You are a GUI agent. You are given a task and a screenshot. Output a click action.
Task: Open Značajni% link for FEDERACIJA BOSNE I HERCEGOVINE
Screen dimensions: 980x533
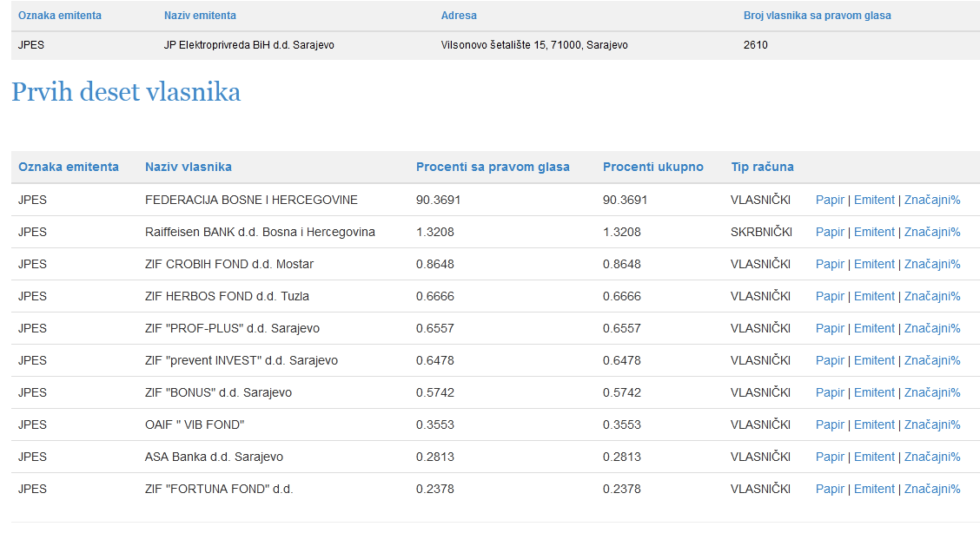[932, 200]
